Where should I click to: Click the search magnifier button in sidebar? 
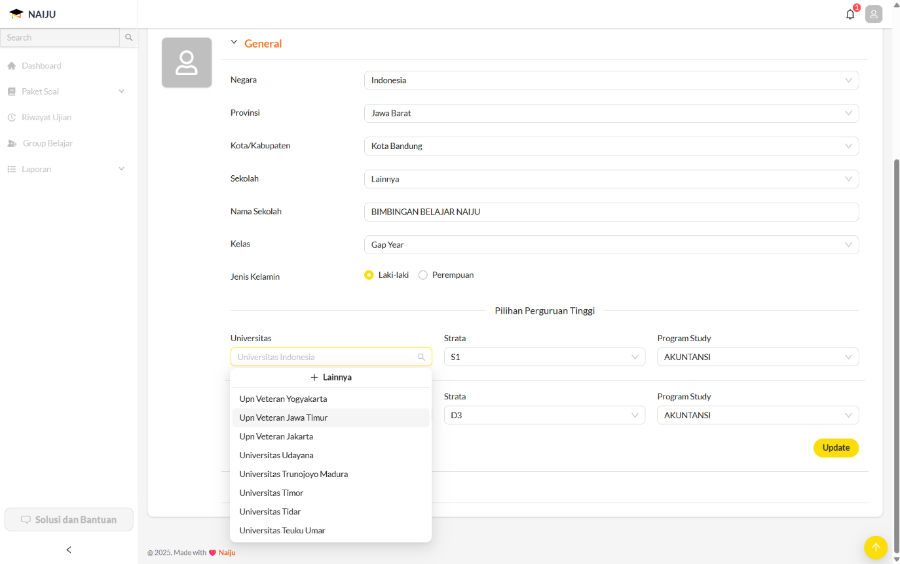[129, 37]
